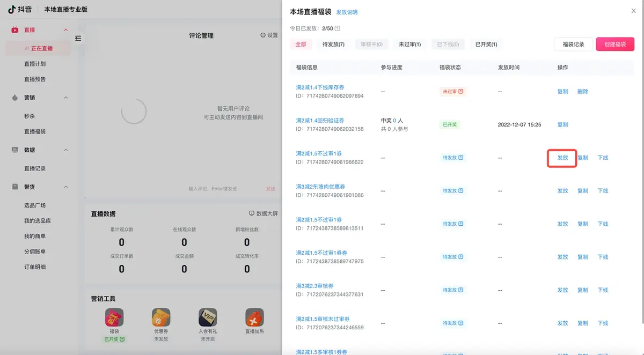Click 下线 for 满3减2东坡肉优惠券
Image resolution: width=644 pixels, height=355 pixels.
(603, 191)
